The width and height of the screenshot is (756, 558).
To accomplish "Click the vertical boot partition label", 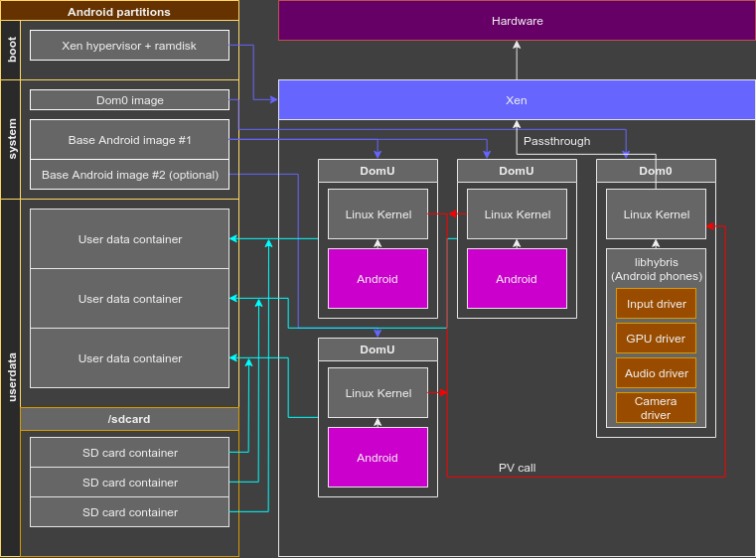I will pyautogui.click(x=11, y=50).
